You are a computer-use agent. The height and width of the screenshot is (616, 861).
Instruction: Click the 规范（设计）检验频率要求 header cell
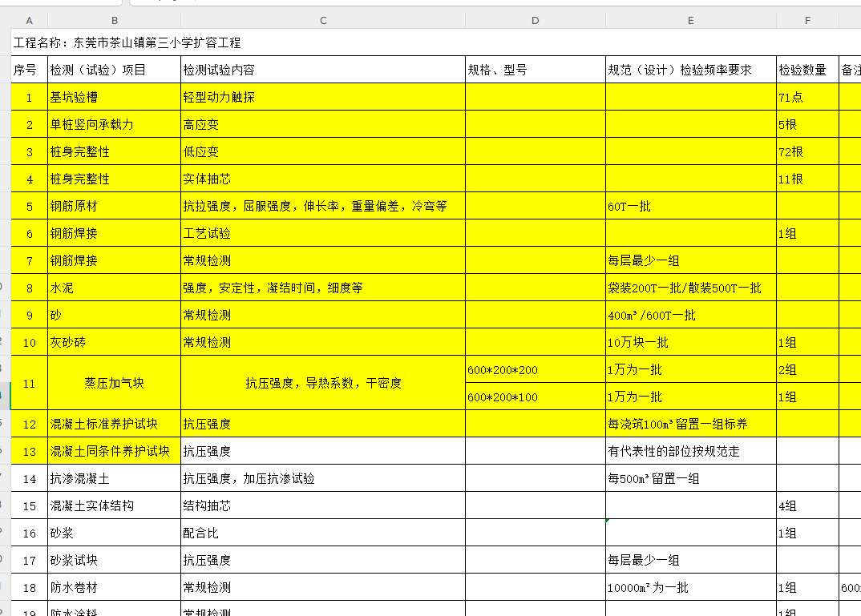point(690,70)
